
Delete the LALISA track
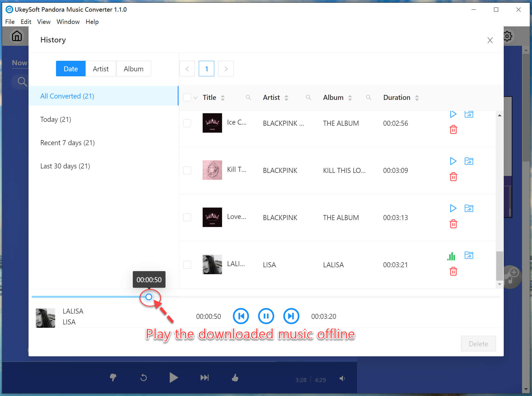click(453, 271)
